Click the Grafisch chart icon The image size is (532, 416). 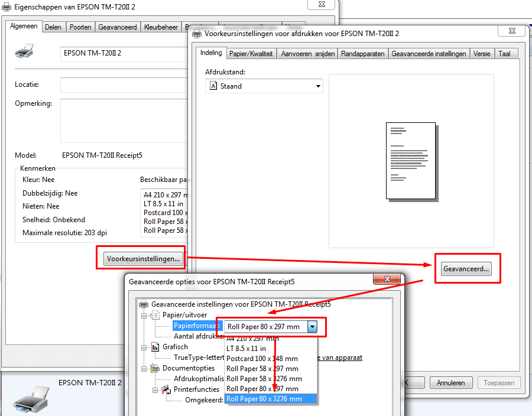click(155, 347)
